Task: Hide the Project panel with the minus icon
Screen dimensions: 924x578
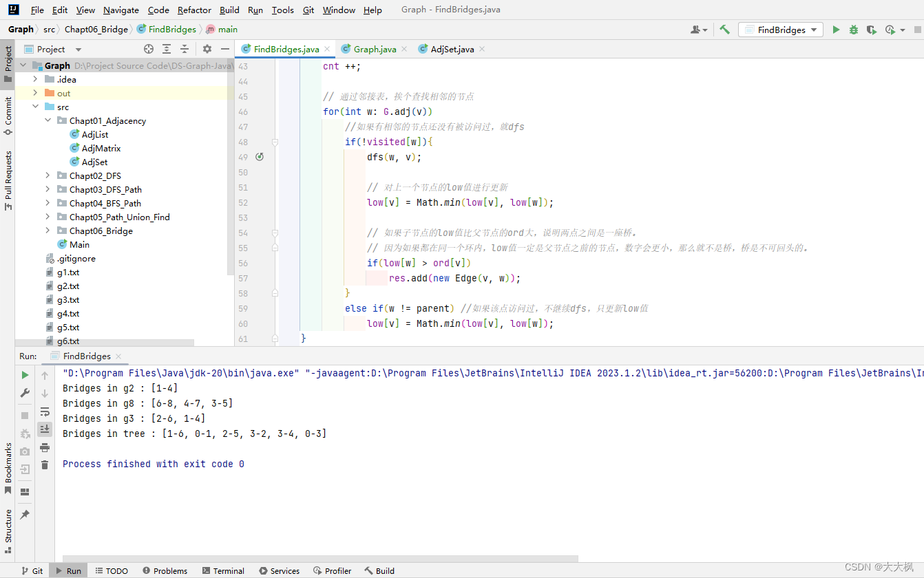Action: coord(225,49)
